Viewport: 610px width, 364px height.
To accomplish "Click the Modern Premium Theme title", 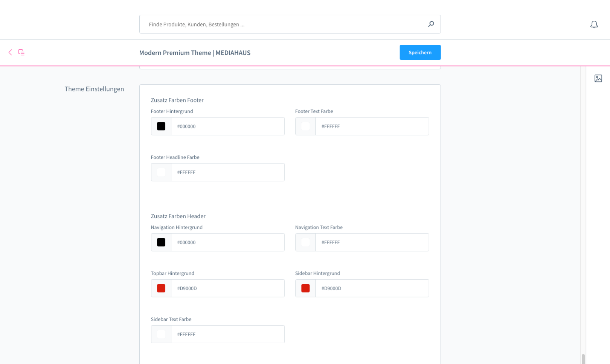I will click(x=195, y=53).
